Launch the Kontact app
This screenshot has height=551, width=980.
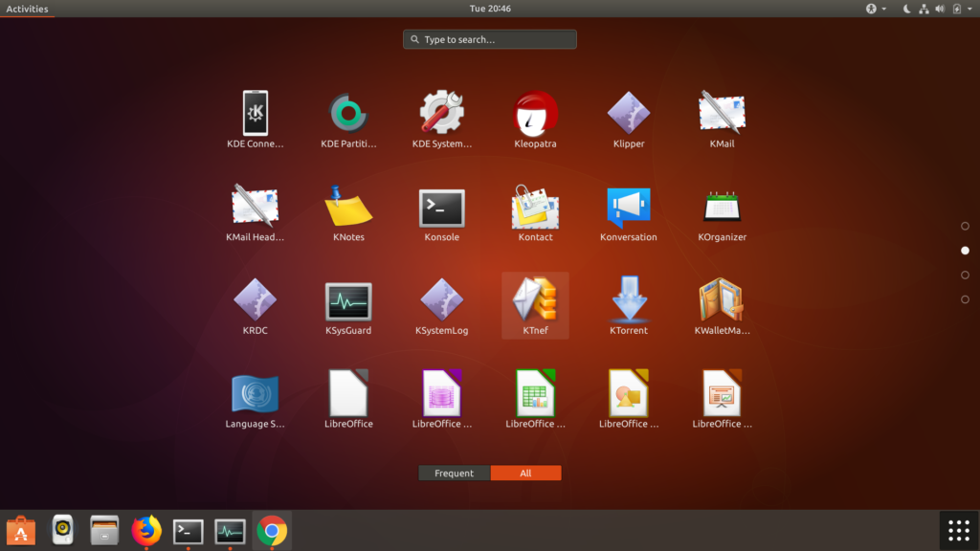coord(535,212)
